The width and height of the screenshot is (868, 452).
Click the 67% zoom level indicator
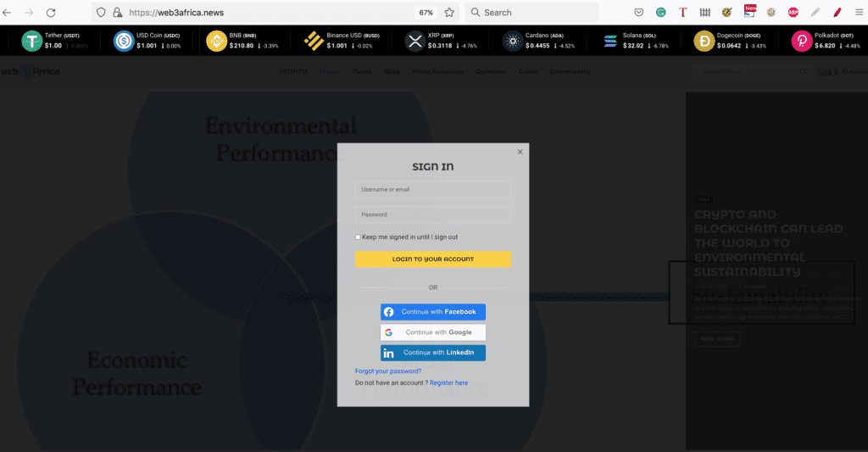pos(426,12)
